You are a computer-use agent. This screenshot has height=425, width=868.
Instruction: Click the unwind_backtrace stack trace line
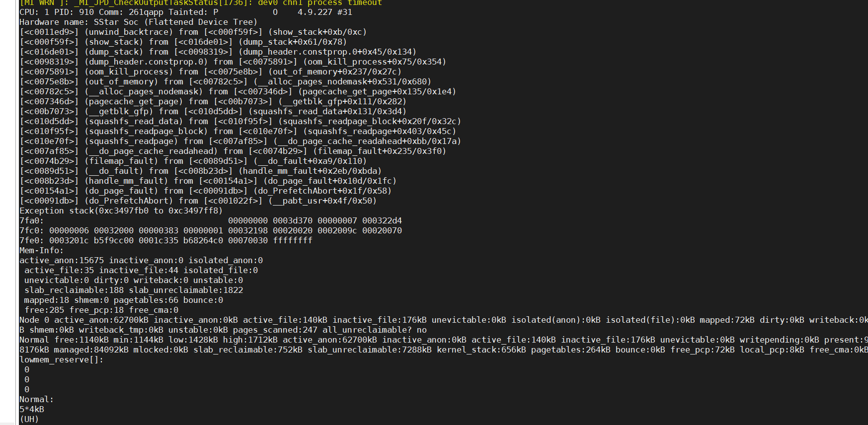coord(193,32)
